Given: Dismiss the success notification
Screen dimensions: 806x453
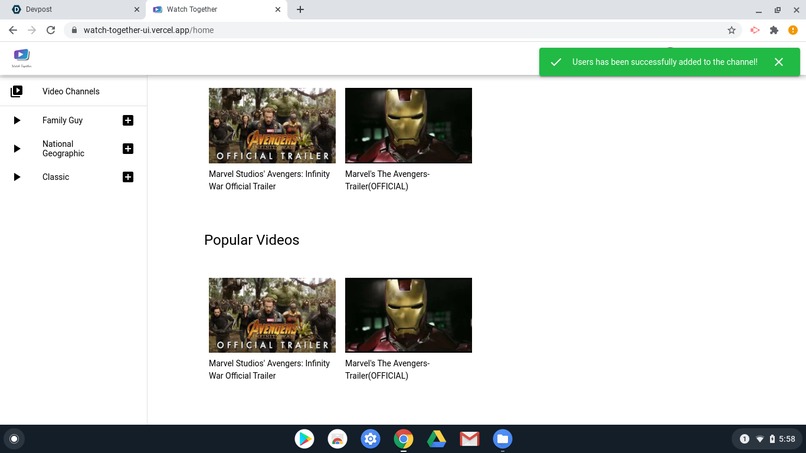Looking at the screenshot, I should pyautogui.click(x=779, y=62).
